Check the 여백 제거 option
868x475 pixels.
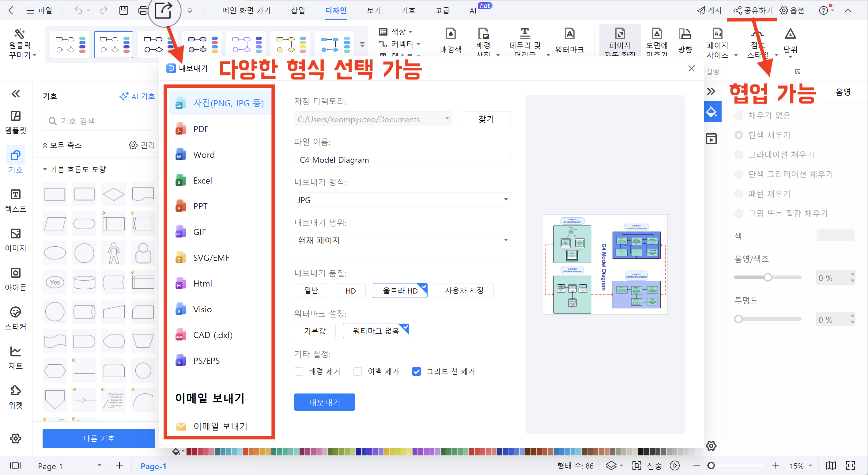pyautogui.click(x=357, y=371)
